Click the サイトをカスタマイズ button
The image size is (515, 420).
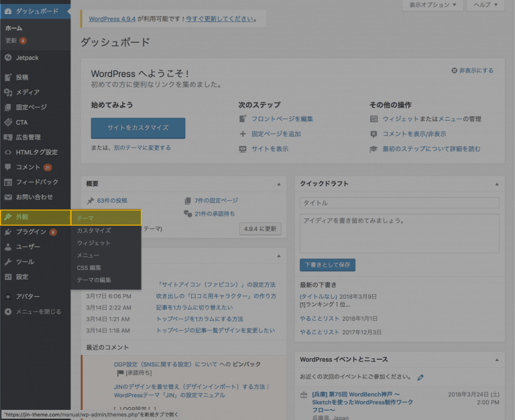(138, 128)
